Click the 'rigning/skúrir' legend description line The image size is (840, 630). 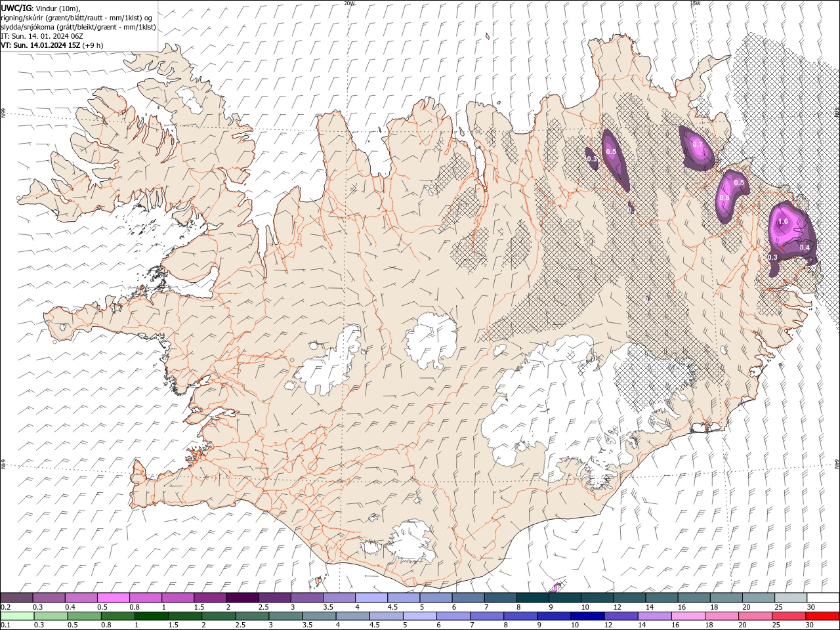77,17
